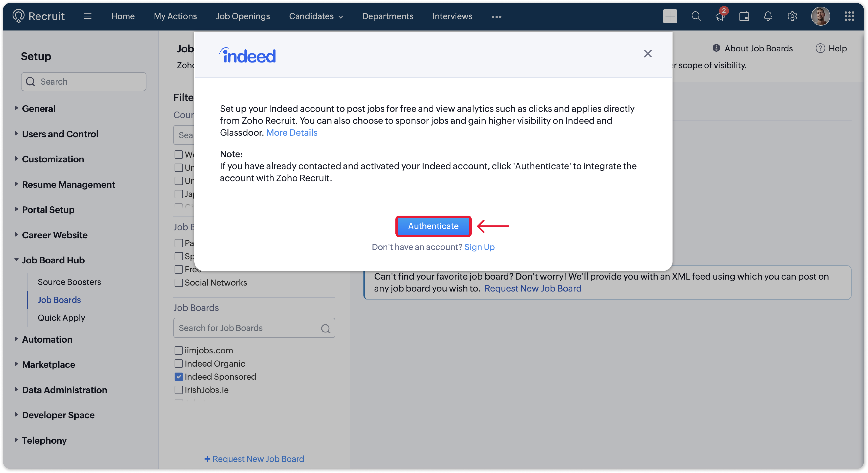Click the Job Boards search magnifier icon
Screen dimensions: 868x473
pyautogui.click(x=325, y=328)
